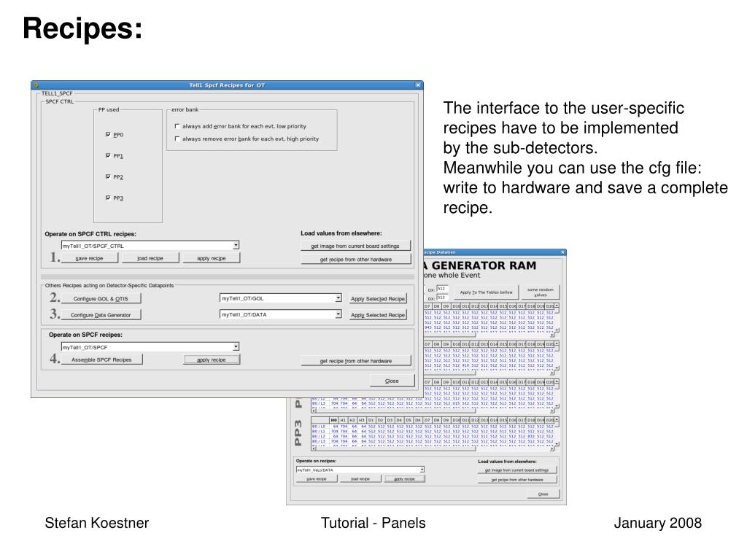Open the myTell1_OT/SPCF_CTRL recipe dropdown
The image size is (747, 560).
click(x=236, y=246)
